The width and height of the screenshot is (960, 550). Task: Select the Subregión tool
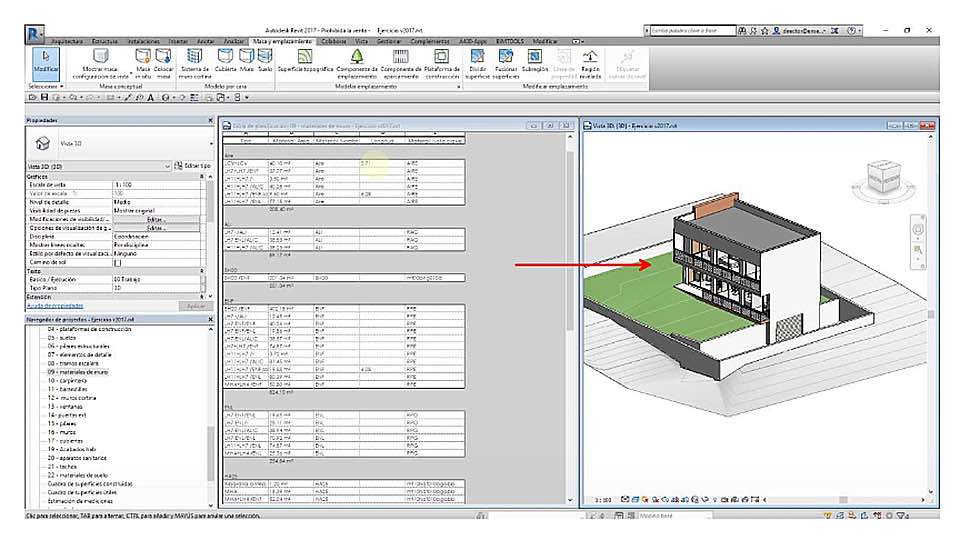534,61
